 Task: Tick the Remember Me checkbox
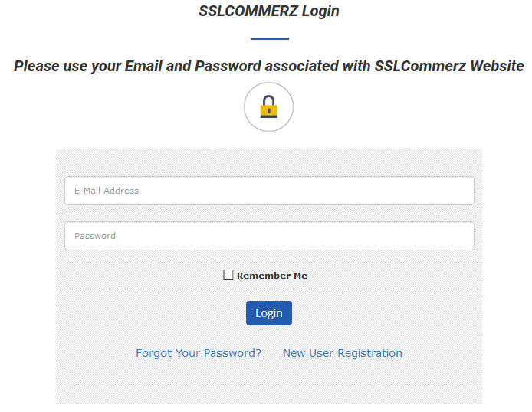pyautogui.click(x=228, y=275)
